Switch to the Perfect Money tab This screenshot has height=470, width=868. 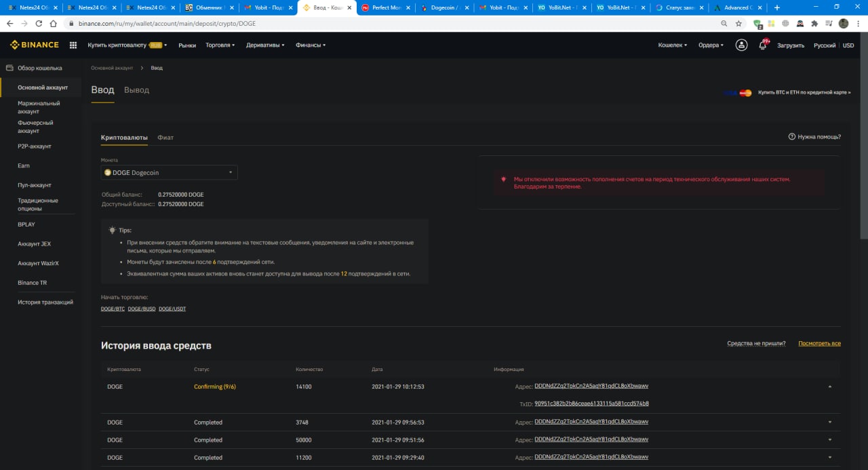click(x=384, y=7)
